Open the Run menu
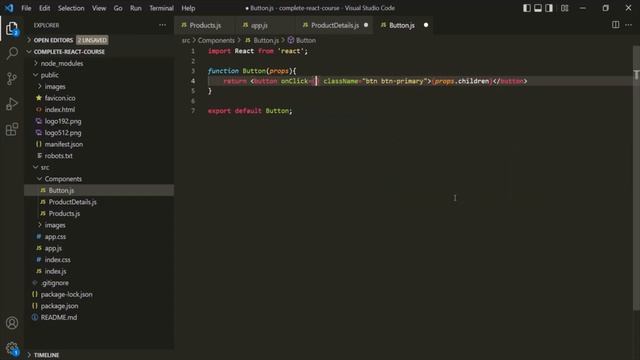Screen dimensions: 640x360 136,8
